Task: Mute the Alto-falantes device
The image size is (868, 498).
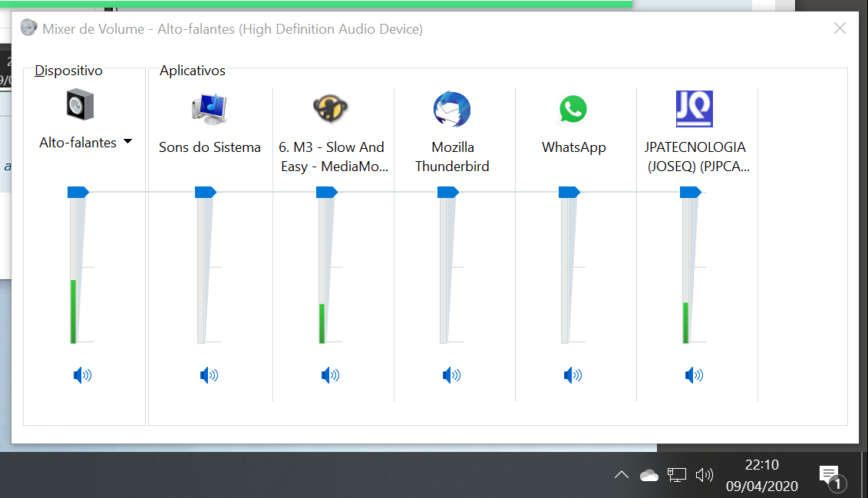Action: 82,375
